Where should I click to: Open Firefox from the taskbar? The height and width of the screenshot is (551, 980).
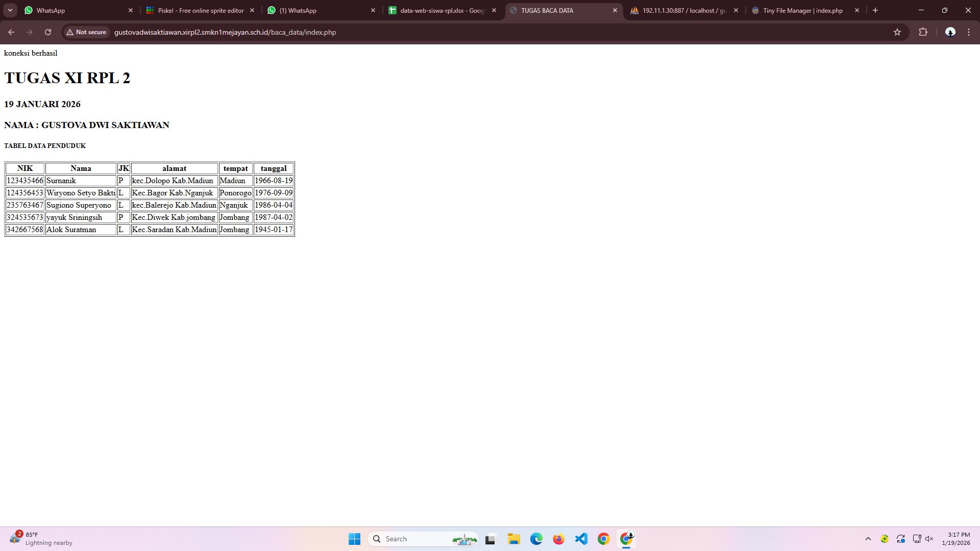[558, 539]
